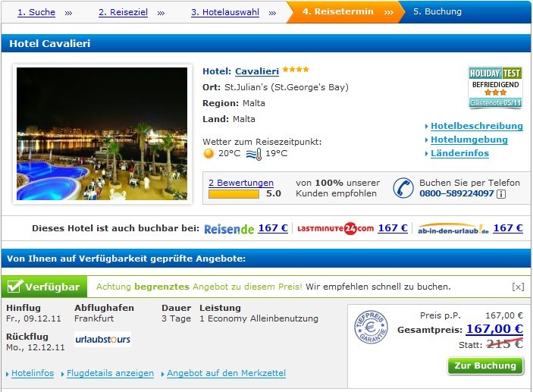Add the offer via Angebot auf den Merkzettel

point(226,373)
